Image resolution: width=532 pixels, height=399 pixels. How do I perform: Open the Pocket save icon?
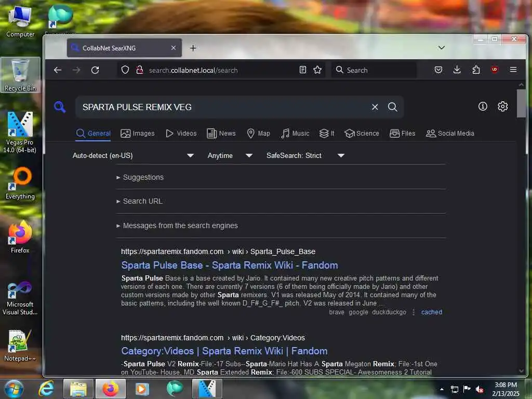438,70
